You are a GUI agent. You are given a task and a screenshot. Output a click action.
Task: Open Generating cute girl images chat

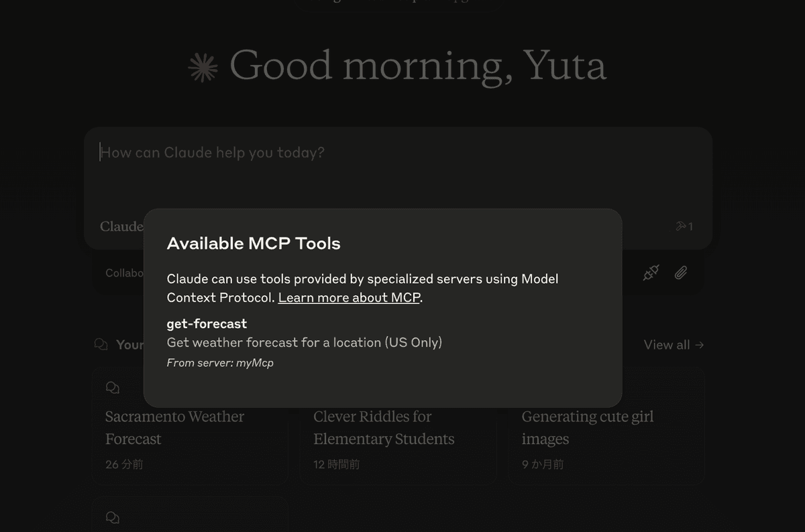point(606,426)
